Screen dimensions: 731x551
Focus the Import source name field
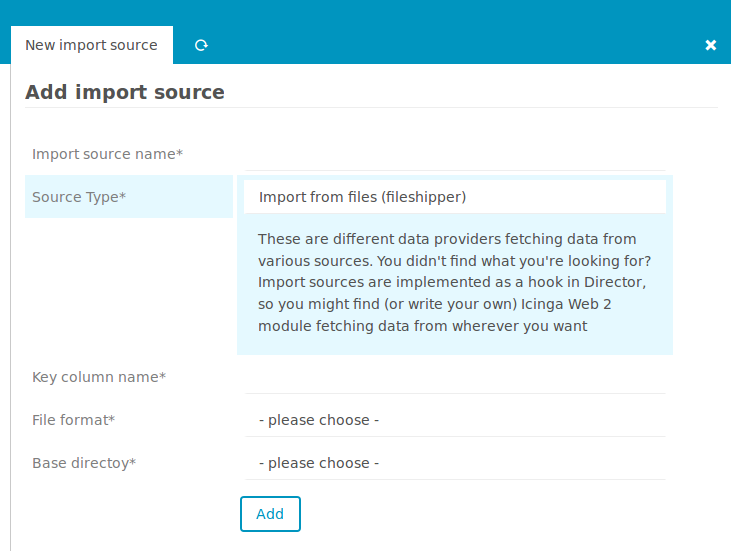455,154
